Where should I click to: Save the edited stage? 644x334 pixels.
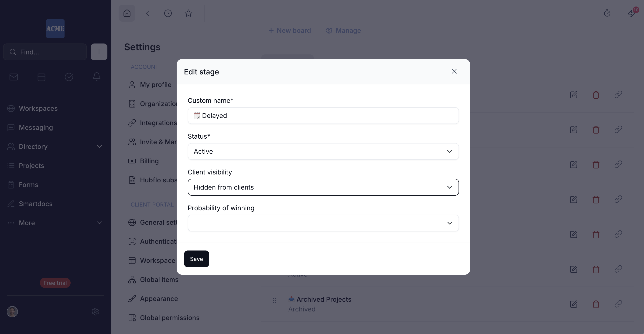[x=196, y=259]
